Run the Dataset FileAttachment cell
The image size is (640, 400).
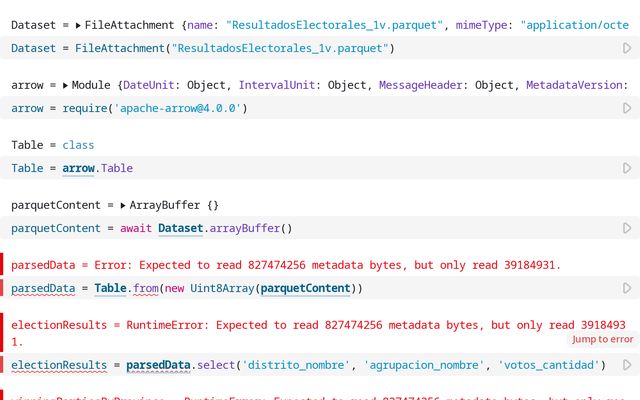point(627,48)
